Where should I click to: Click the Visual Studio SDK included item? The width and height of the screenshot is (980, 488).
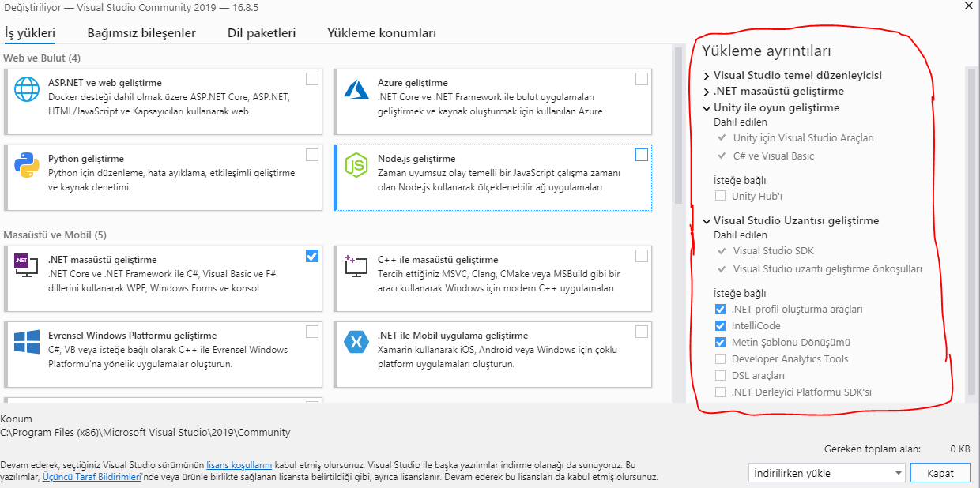pos(773,251)
